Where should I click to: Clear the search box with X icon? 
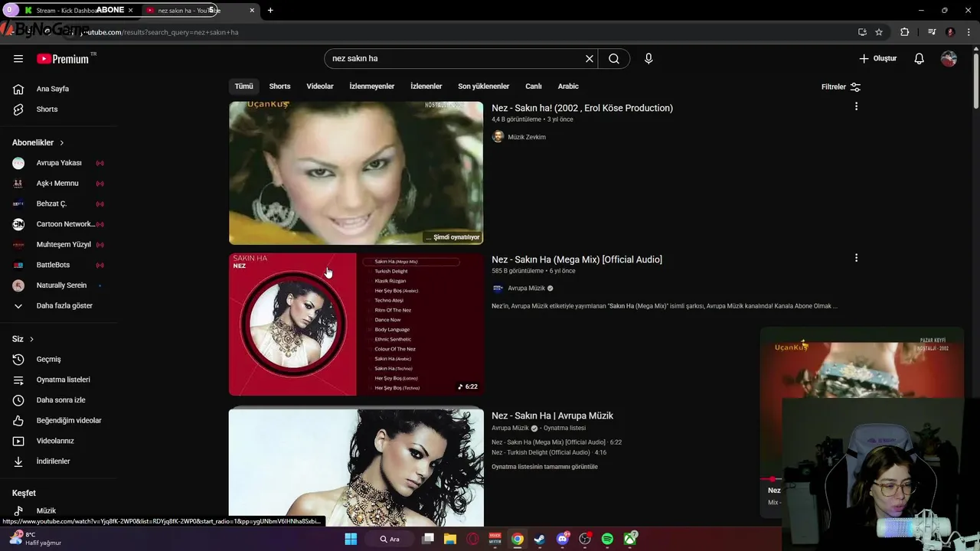pos(590,58)
